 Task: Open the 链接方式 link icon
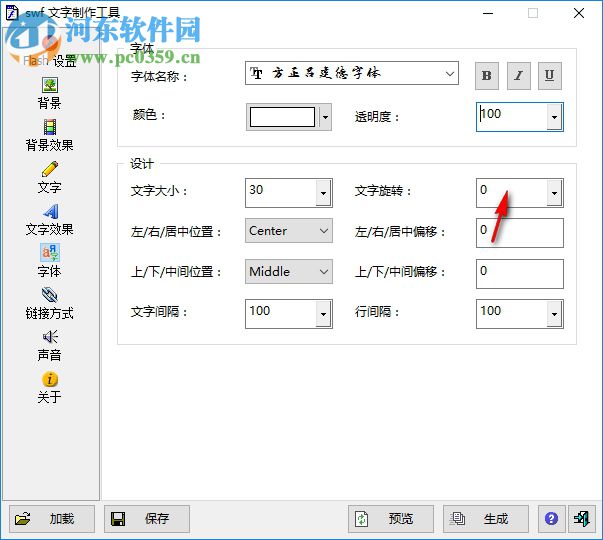pyautogui.click(x=50, y=295)
